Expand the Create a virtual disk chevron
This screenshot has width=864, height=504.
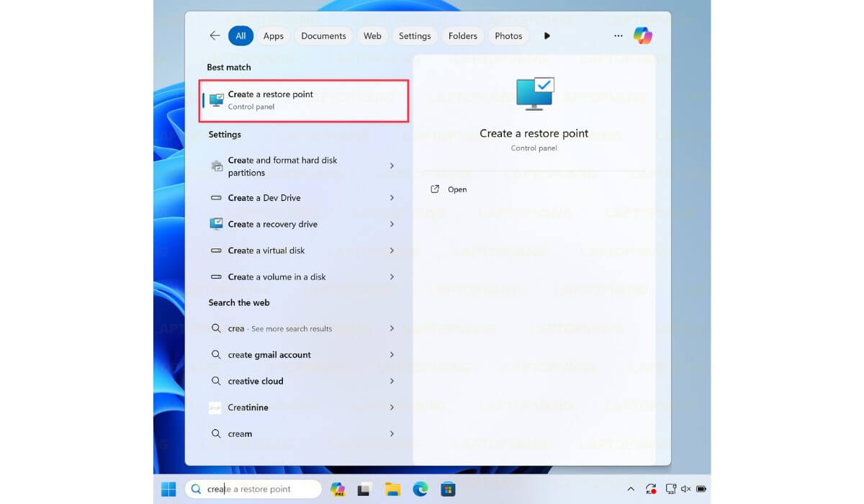tap(392, 251)
